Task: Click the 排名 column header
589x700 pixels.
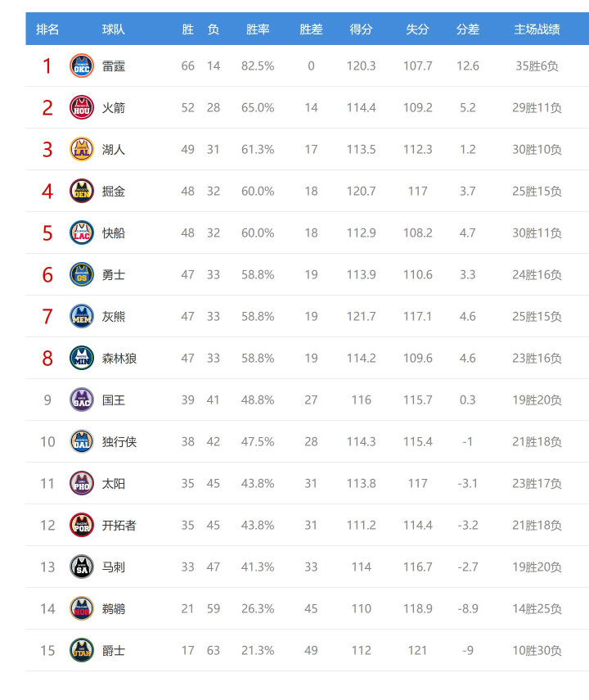Action: tap(47, 29)
